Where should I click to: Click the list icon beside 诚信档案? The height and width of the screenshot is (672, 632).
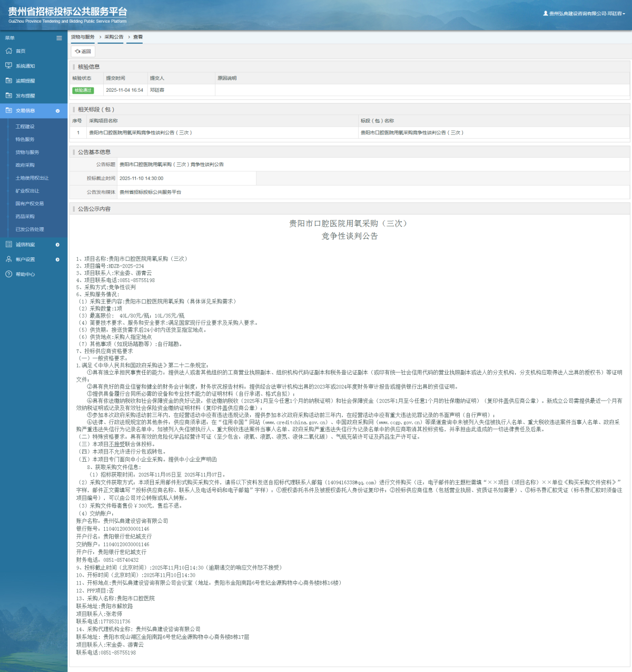click(8, 245)
